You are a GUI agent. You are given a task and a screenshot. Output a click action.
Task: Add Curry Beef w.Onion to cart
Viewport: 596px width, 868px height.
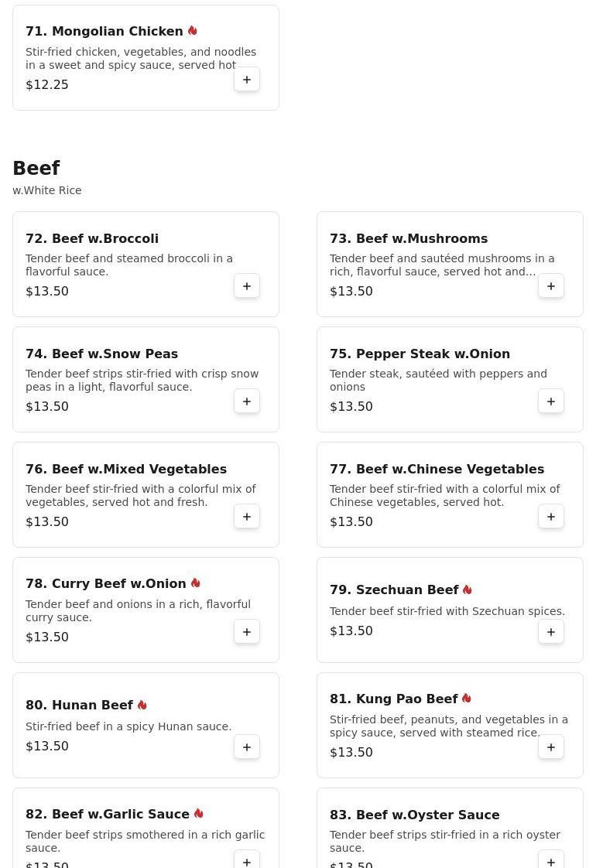247,631
